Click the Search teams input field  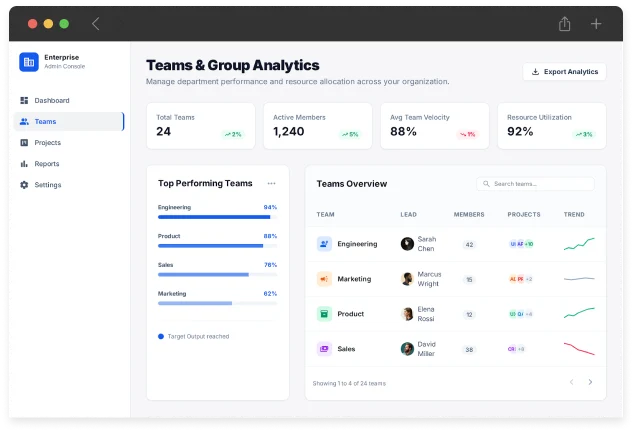point(541,184)
